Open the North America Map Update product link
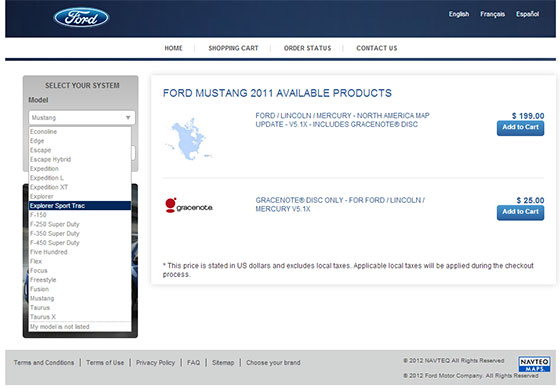This screenshot has height=388, width=560. pos(342,120)
